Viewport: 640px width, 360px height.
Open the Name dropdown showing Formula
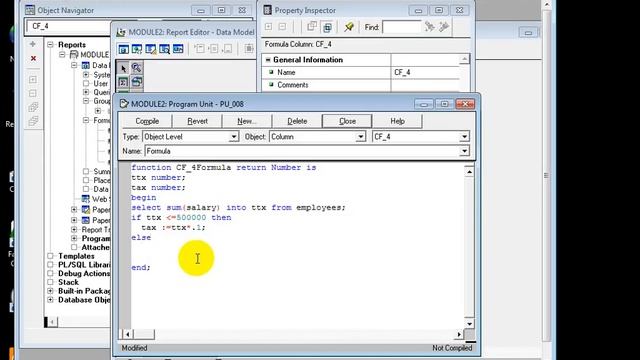464,151
